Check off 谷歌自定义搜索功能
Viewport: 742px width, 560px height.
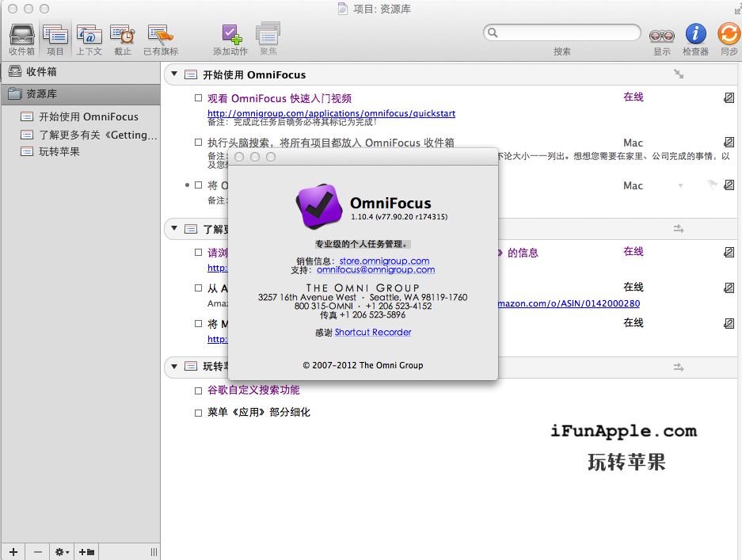tap(198, 390)
